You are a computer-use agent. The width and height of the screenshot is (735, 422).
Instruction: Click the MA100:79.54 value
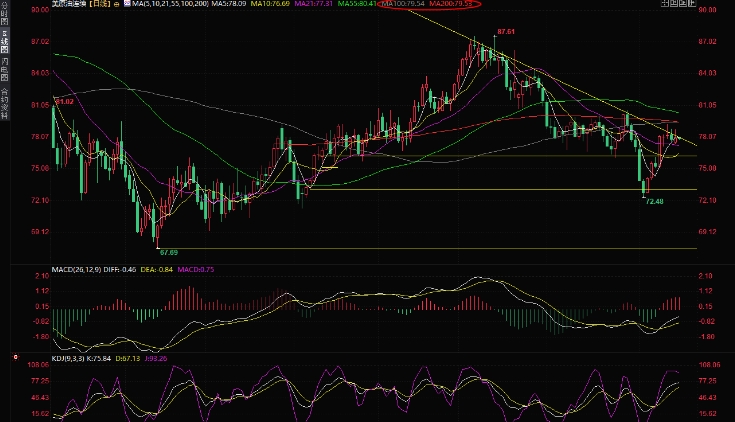[x=403, y=4]
